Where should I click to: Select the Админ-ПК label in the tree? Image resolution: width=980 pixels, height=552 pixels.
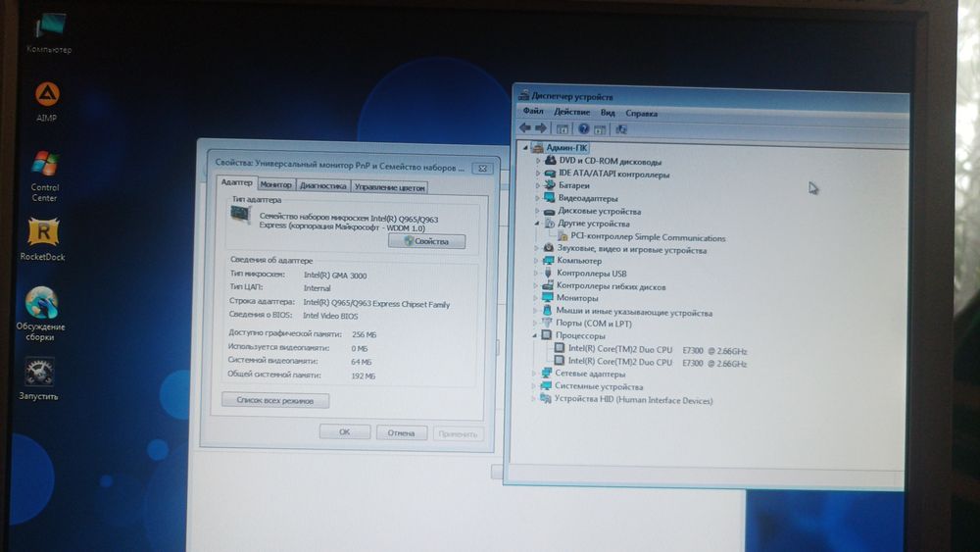tap(566, 147)
